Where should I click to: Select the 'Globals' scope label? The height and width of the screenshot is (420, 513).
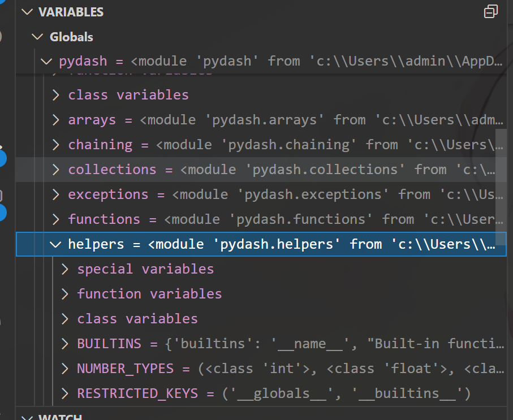click(x=71, y=37)
